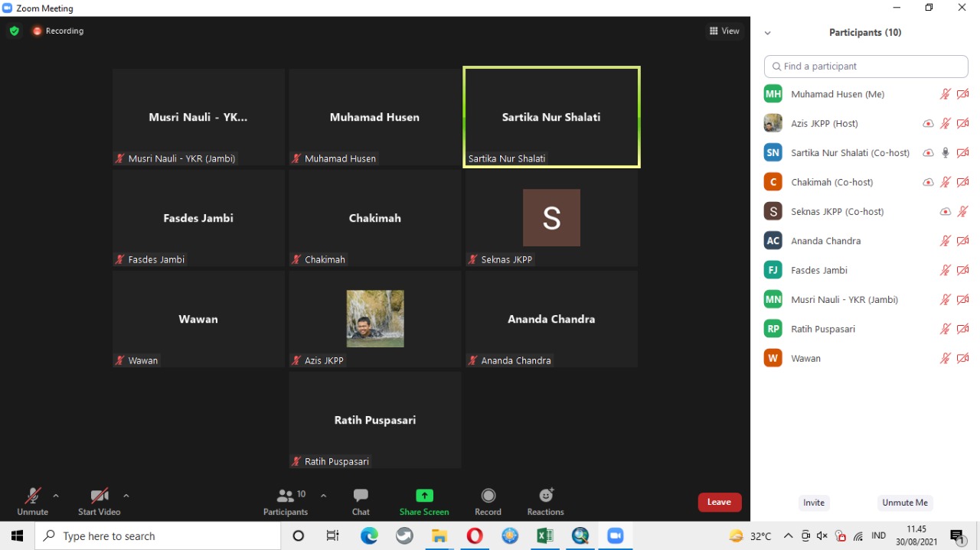The height and width of the screenshot is (550, 980).
Task: Open the Reactions menu icon
Action: tap(546, 496)
